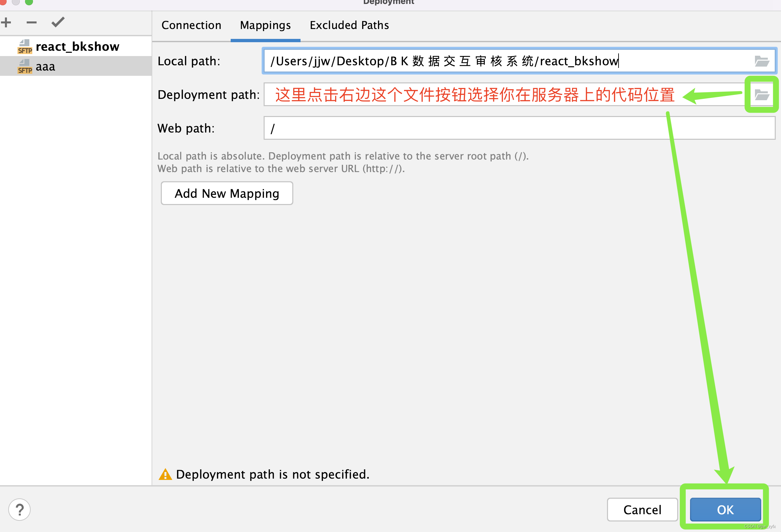Select the Connection tab
This screenshot has width=781, height=532.
coord(192,25)
